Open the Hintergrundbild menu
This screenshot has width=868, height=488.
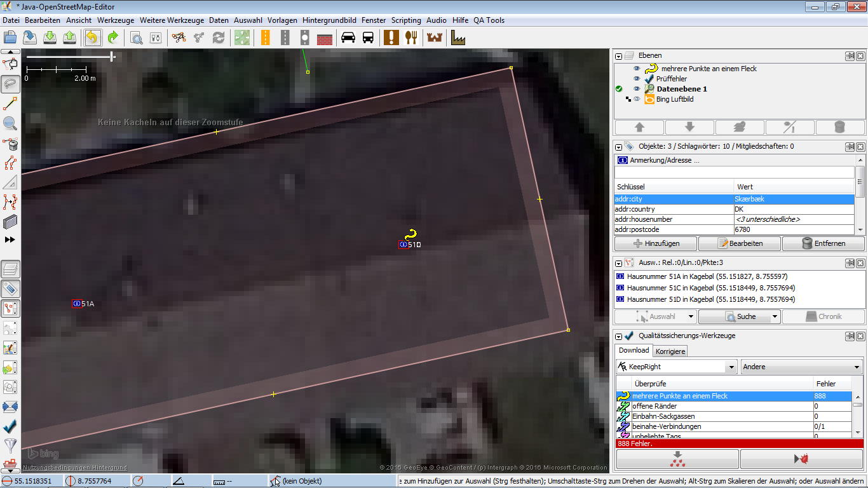coord(329,20)
